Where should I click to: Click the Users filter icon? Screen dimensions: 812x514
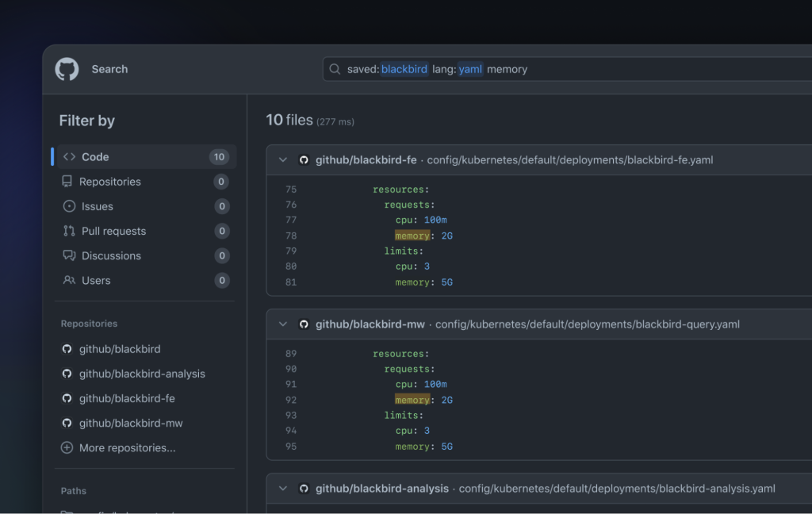tap(68, 280)
